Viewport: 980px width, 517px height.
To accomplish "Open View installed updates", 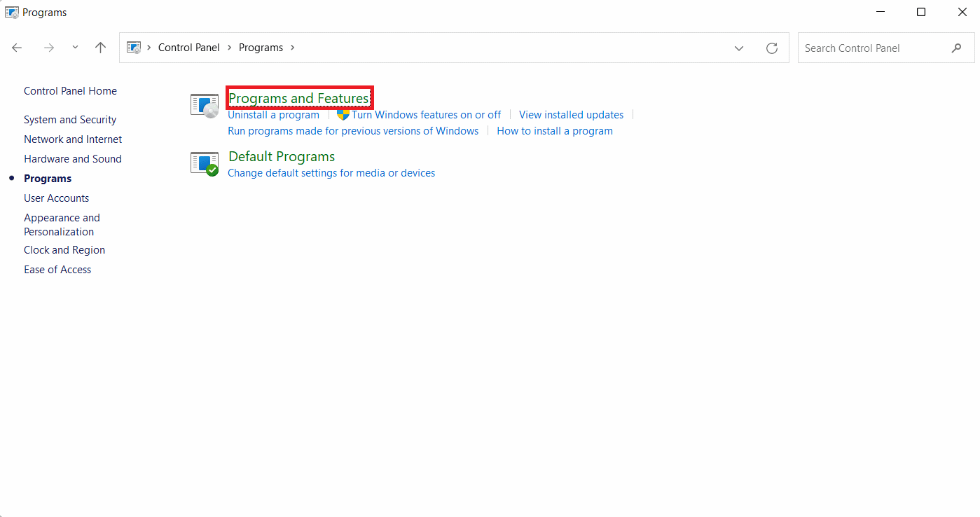I will click(x=571, y=115).
